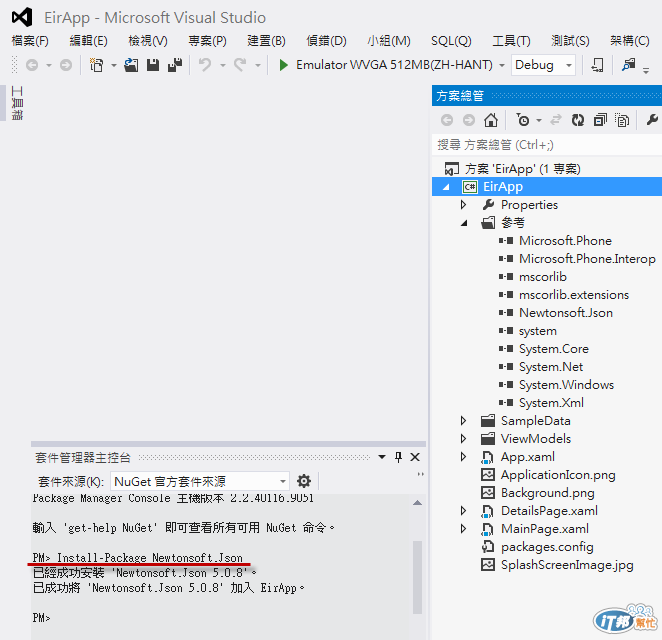Click the New Project toolbar icon
662x640 pixels.
pyautogui.click(x=97, y=65)
